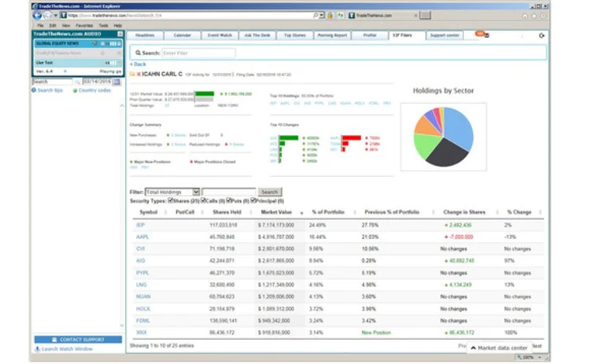The width and height of the screenshot is (590, 364).
Task: Open the Favorites star icon
Action: tap(533, 16)
